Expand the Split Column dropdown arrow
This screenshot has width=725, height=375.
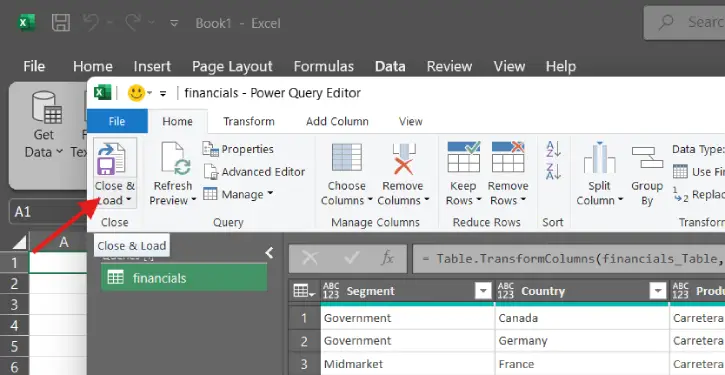coord(621,200)
